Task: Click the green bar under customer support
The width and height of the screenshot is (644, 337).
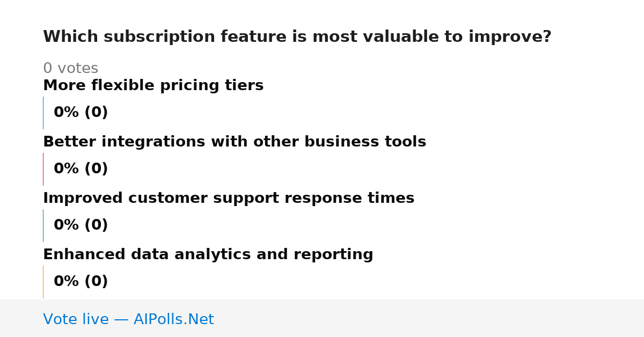Action: tap(43, 225)
